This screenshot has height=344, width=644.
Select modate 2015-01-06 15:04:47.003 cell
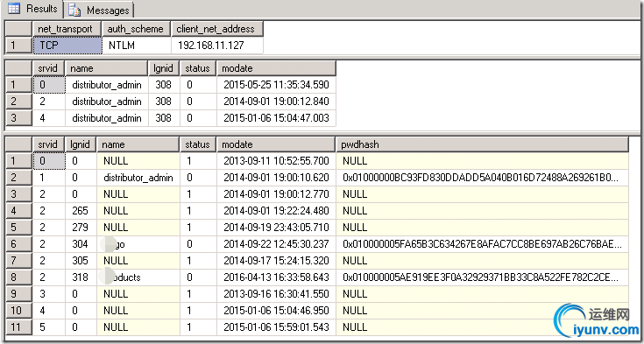pyautogui.click(x=276, y=118)
